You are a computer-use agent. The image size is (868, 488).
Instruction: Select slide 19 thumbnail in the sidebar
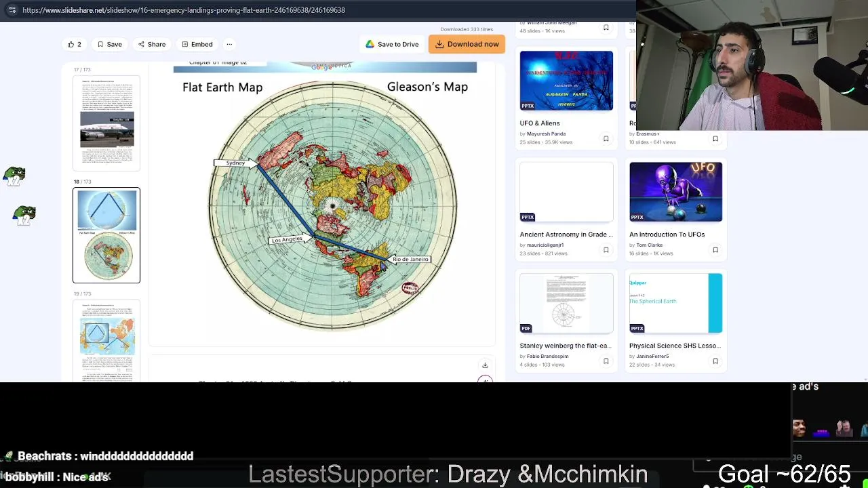pos(106,341)
